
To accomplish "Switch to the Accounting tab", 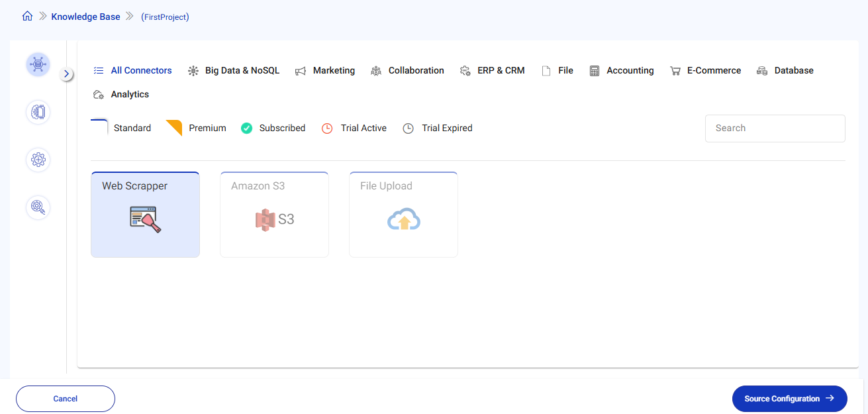I will click(622, 70).
